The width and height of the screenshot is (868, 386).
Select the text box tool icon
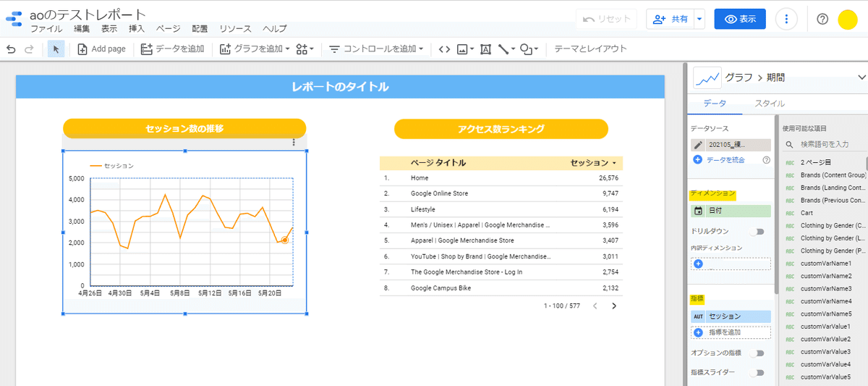coord(485,49)
